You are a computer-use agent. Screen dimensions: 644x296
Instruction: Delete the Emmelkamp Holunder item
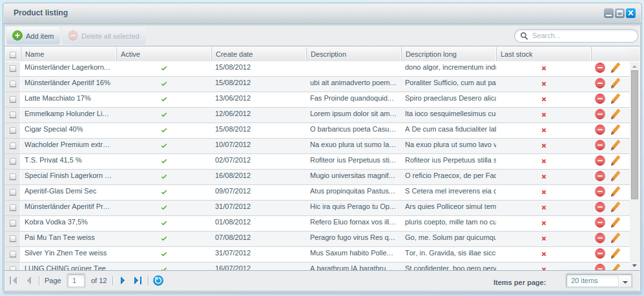pyautogui.click(x=600, y=114)
